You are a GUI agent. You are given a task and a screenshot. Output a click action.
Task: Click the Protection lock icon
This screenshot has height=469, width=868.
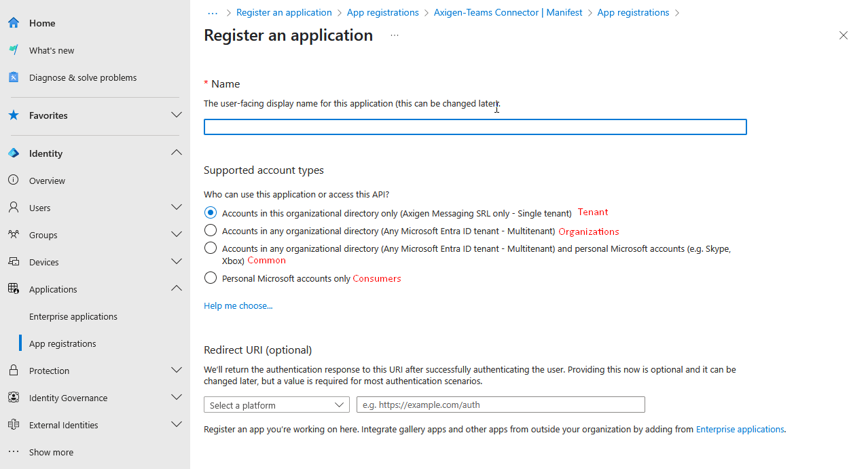click(14, 371)
